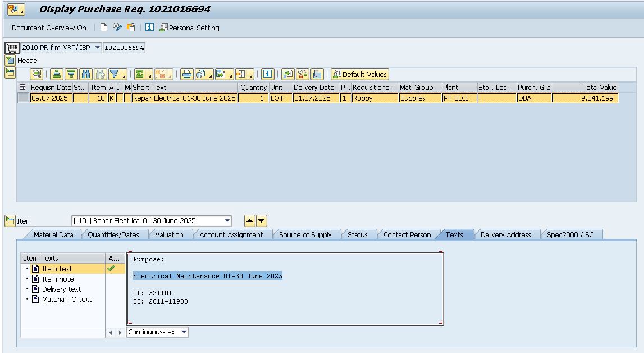Sort the item grid in descending order
The width and height of the screenshot is (644, 353).
[x=71, y=74]
